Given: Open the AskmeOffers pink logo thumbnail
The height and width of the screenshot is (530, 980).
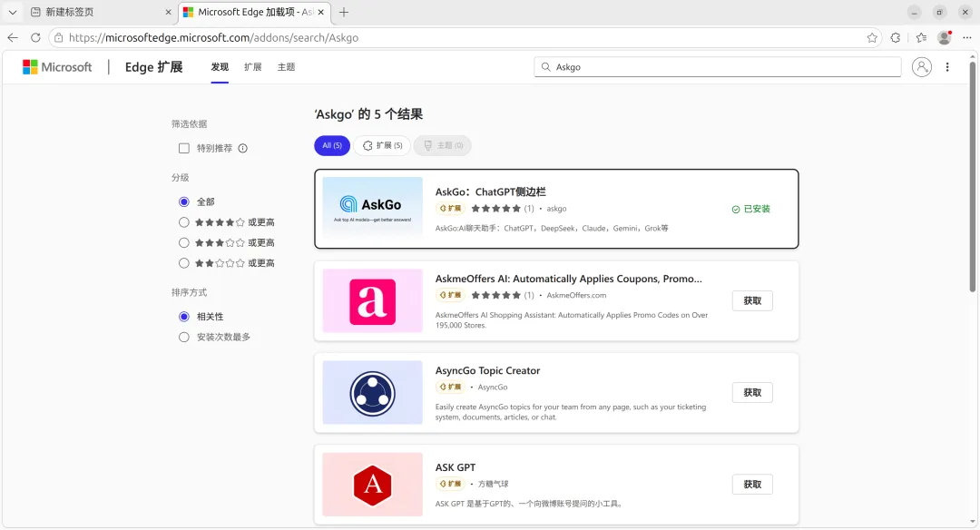Looking at the screenshot, I should coord(373,300).
